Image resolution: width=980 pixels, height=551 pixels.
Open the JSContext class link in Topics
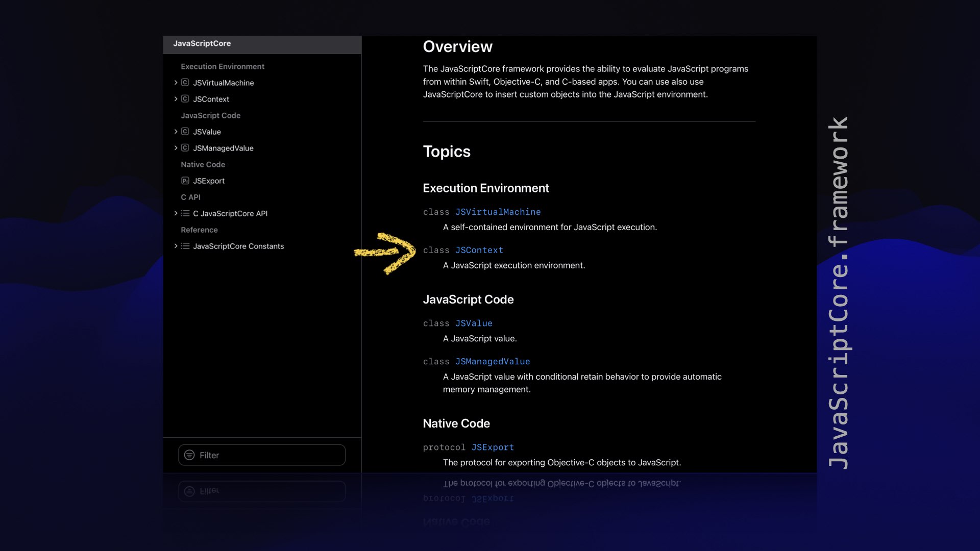(x=479, y=250)
